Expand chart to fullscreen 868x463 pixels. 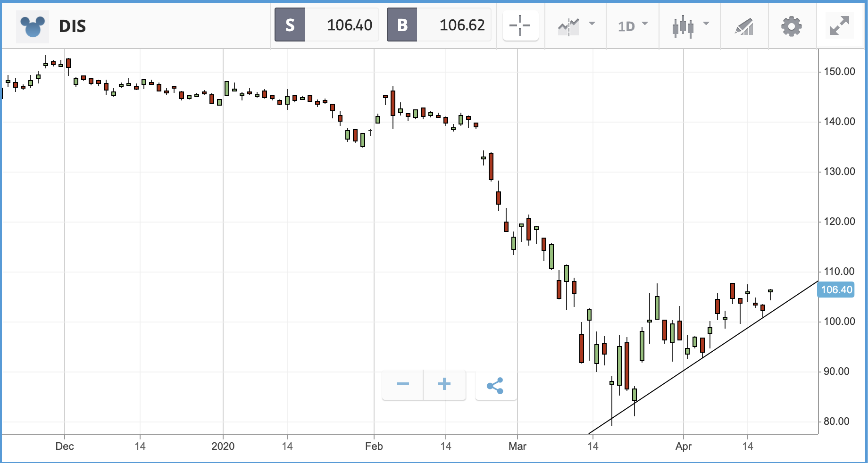point(840,25)
